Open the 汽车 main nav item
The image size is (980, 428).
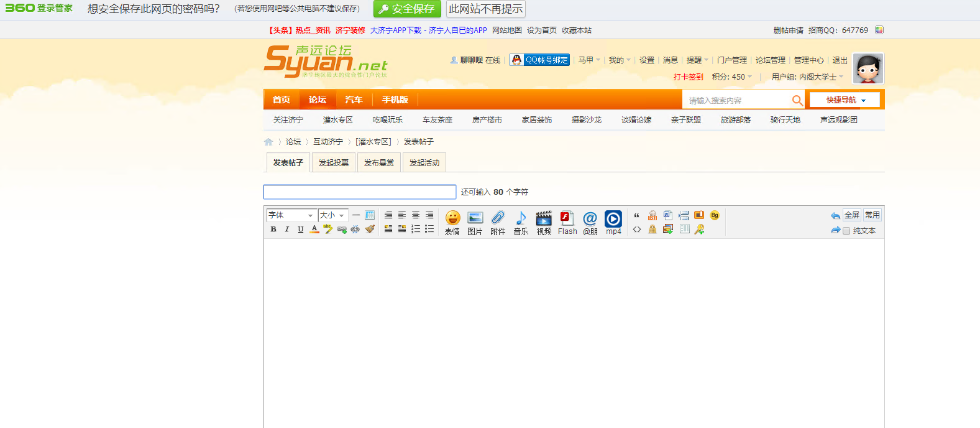coord(354,100)
